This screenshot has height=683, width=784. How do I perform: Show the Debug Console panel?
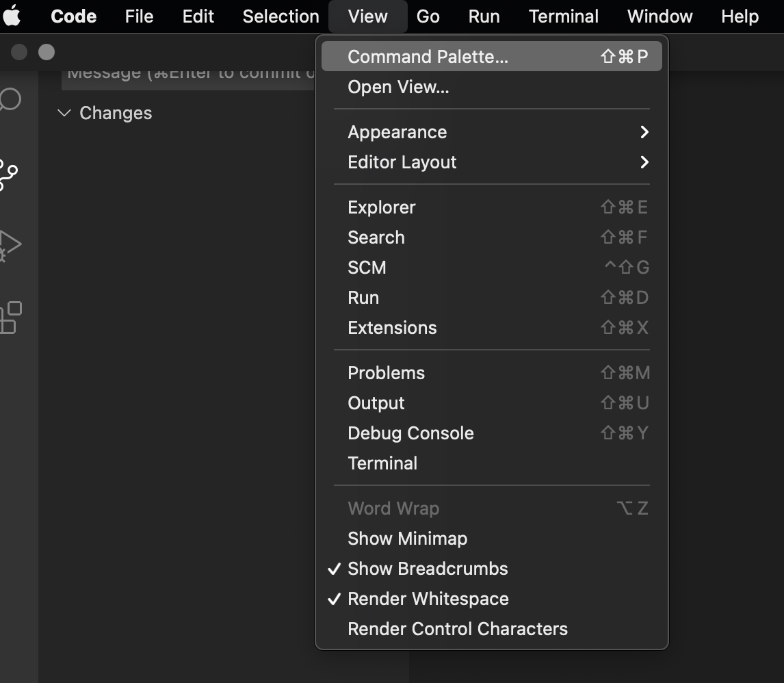[491, 433]
